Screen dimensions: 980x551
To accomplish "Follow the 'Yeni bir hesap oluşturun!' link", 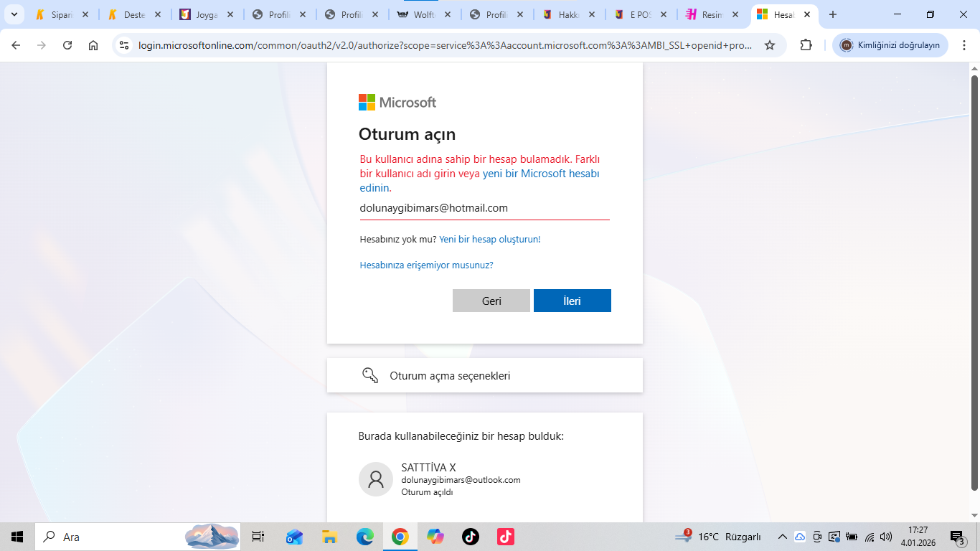I will (490, 240).
